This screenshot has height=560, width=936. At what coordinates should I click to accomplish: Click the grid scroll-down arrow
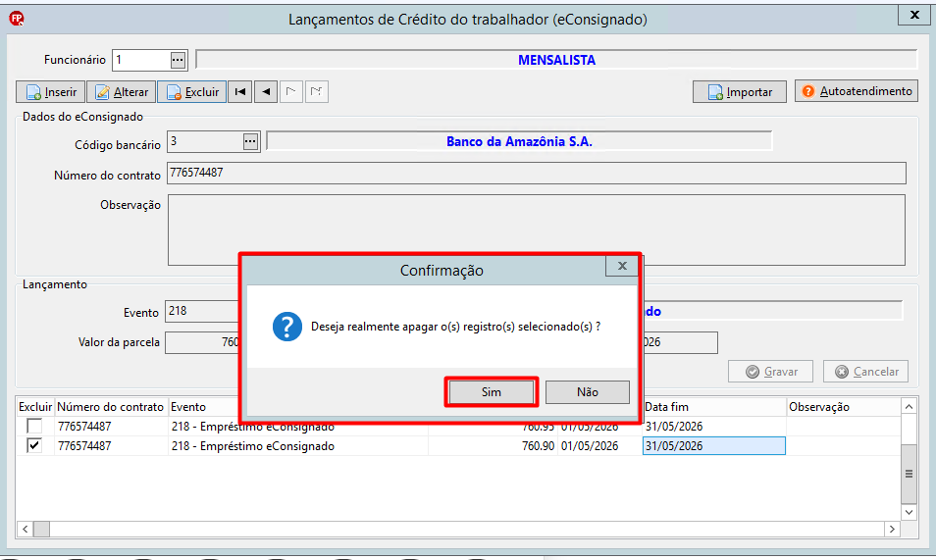click(x=909, y=512)
